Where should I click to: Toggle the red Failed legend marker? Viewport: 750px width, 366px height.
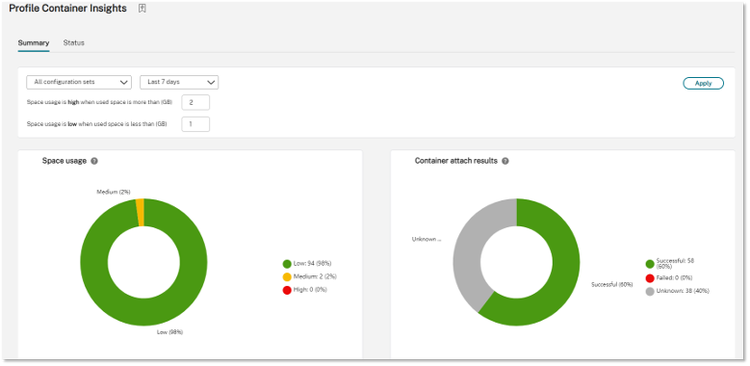[650, 278]
